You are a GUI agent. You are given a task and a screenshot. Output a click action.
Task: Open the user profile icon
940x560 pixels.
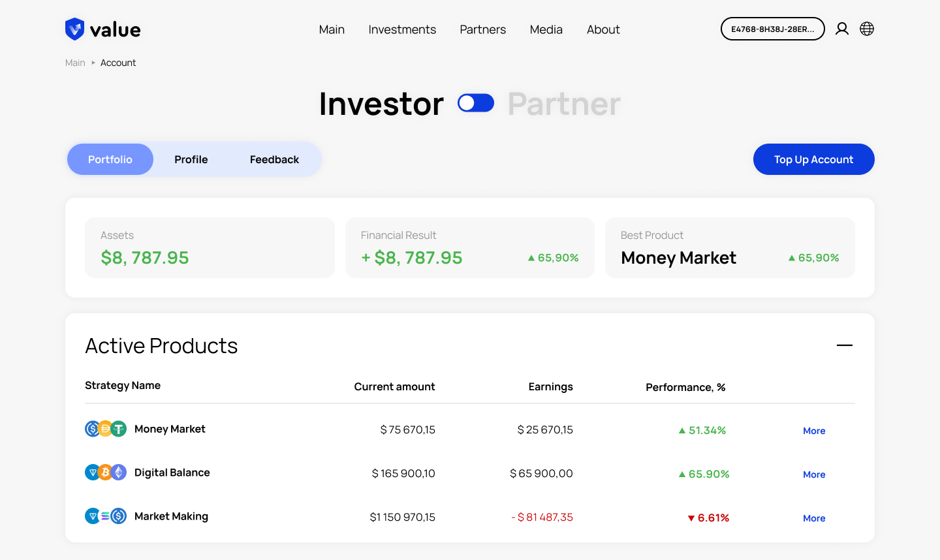tap(842, 29)
